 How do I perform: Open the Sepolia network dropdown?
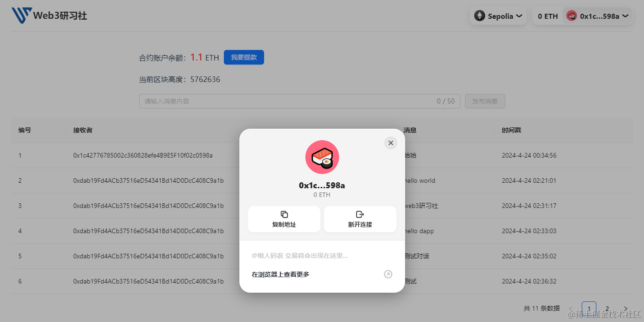tap(498, 16)
